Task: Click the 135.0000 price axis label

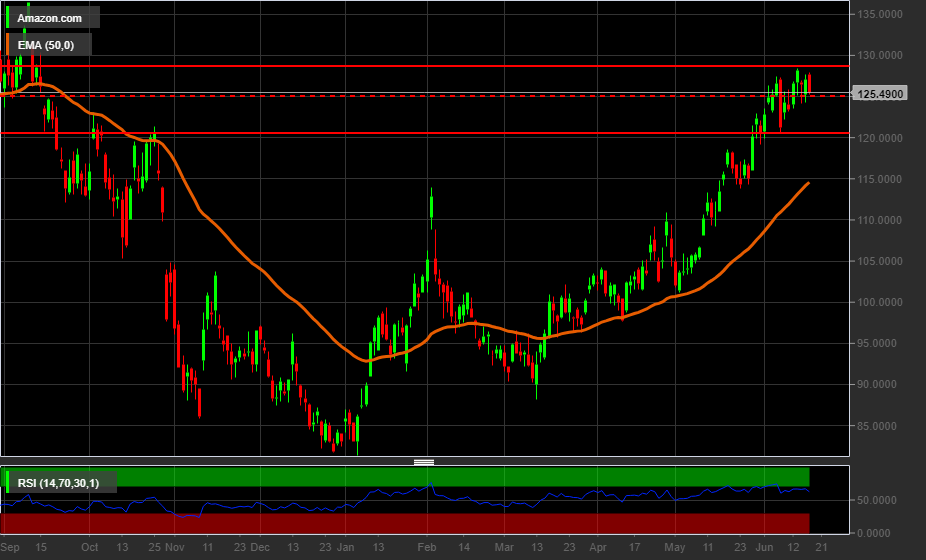Action: pyautogui.click(x=879, y=14)
